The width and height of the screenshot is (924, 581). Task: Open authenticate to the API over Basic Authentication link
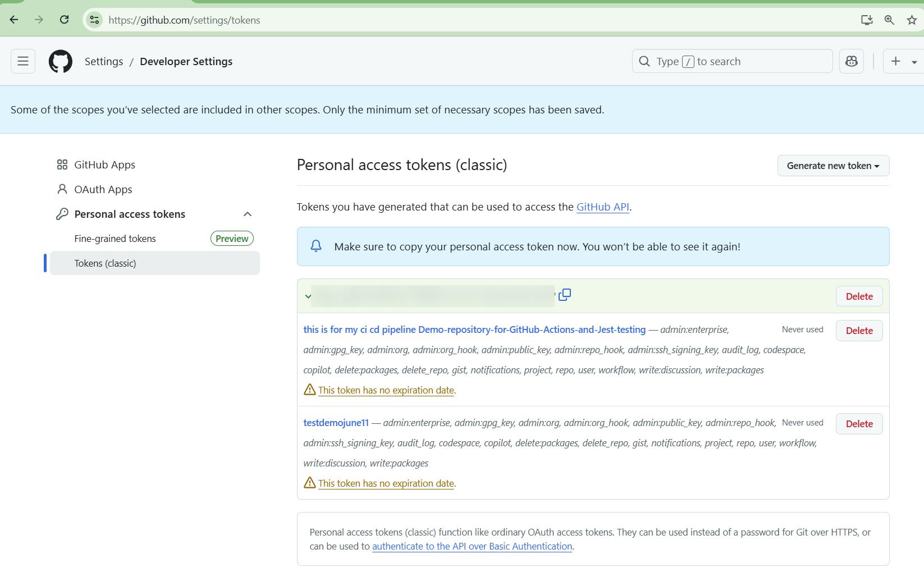click(x=472, y=546)
